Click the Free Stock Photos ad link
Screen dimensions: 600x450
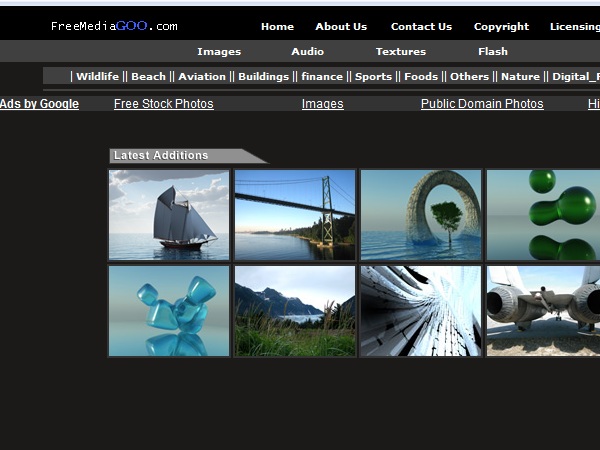[164, 104]
